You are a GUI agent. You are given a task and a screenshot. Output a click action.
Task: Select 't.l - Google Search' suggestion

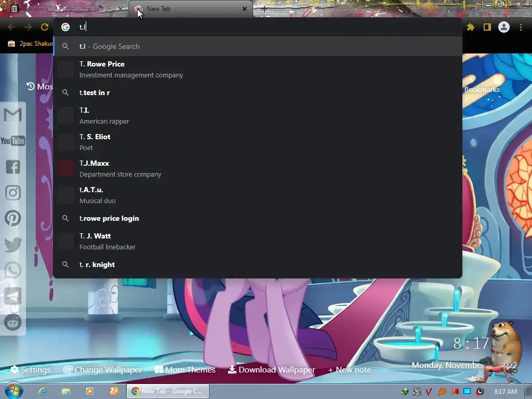tap(258, 46)
